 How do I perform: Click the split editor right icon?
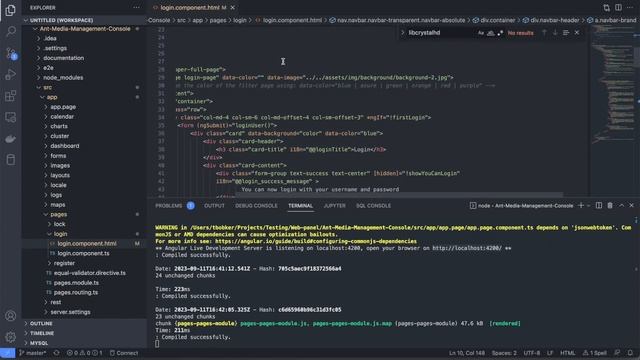[618, 7]
